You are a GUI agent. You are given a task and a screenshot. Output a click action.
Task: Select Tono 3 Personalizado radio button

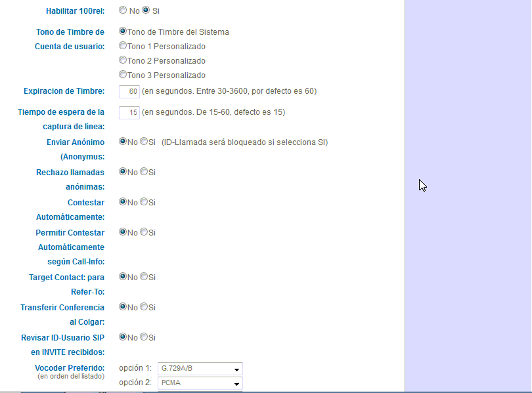tap(123, 75)
